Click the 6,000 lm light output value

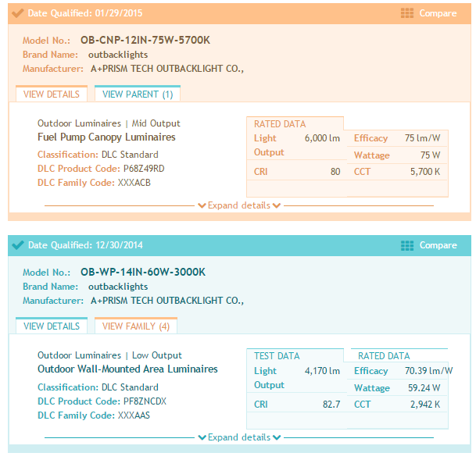coord(322,138)
